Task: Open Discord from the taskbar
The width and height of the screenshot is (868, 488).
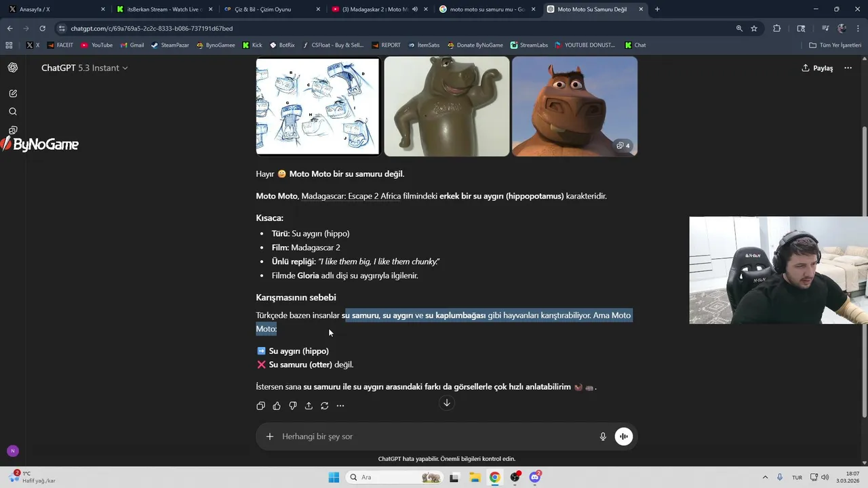Action: 536,477
